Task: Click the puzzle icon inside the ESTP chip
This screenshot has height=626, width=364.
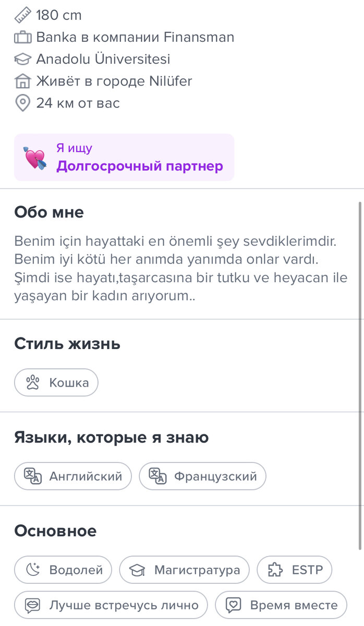Action: (x=273, y=570)
